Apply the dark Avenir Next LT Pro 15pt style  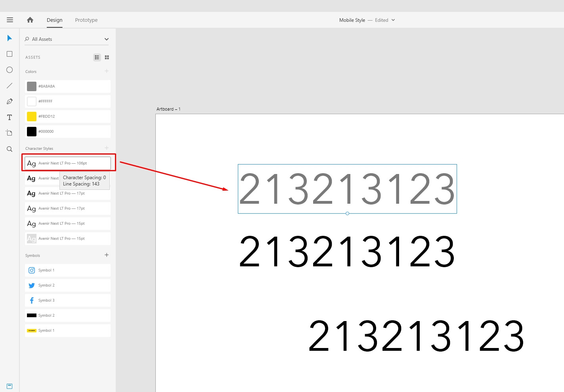point(68,223)
